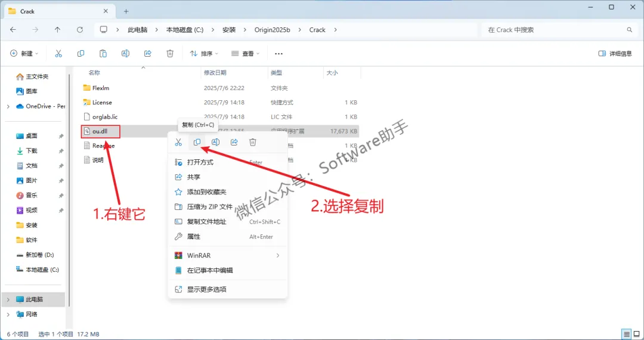Expand the 网络 tree node chevron
644x340 pixels.
pyautogui.click(x=8, y=314)
